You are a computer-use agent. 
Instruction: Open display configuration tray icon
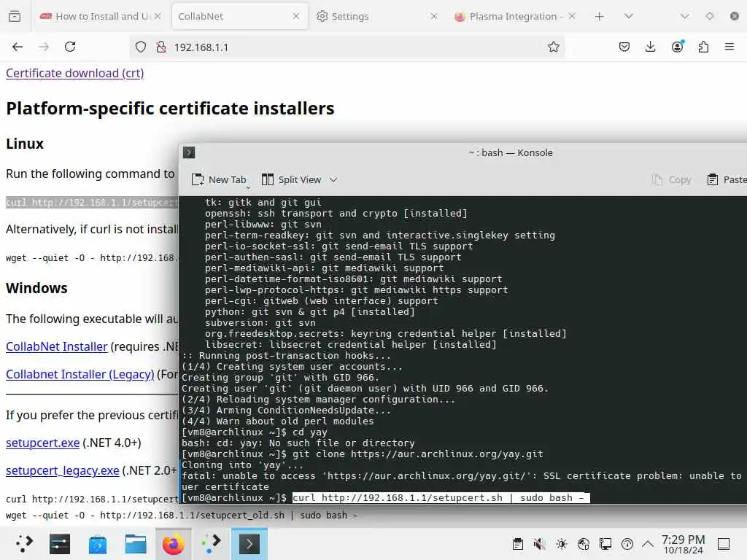[x=605, y=544]
